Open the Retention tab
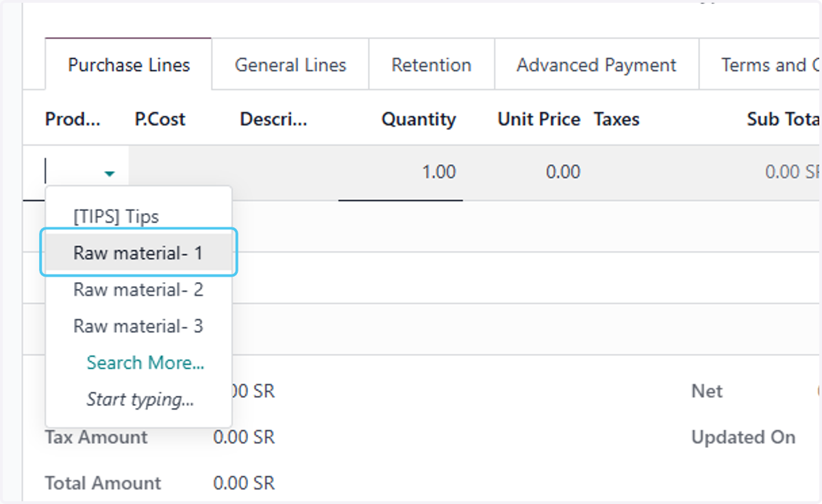The image size is (822, 504). pos(432,65)
